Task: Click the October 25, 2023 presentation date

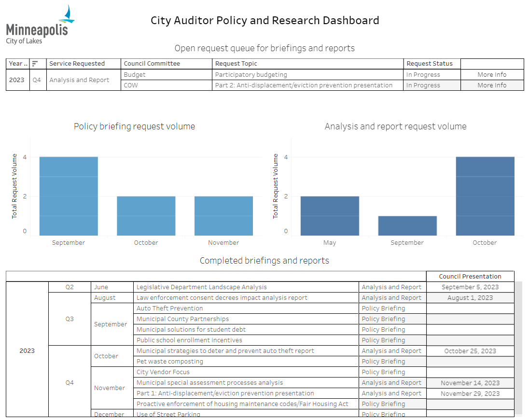Action: (470, 351)
